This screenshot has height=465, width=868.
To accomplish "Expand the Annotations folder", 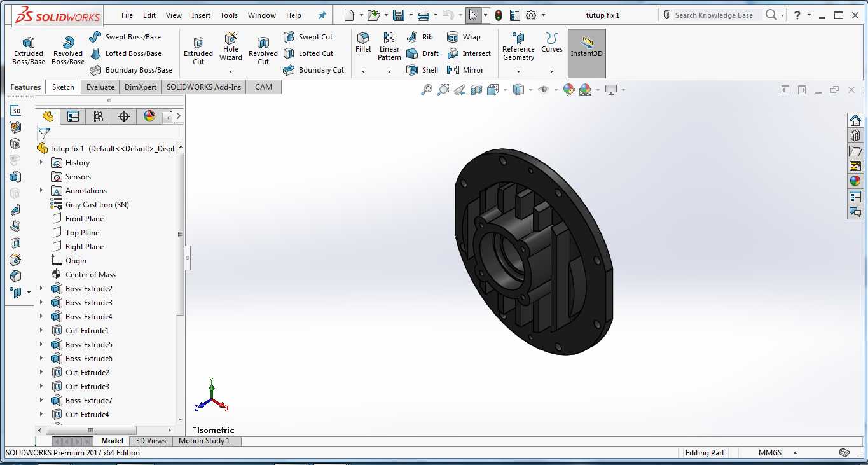I will point(41,191).
